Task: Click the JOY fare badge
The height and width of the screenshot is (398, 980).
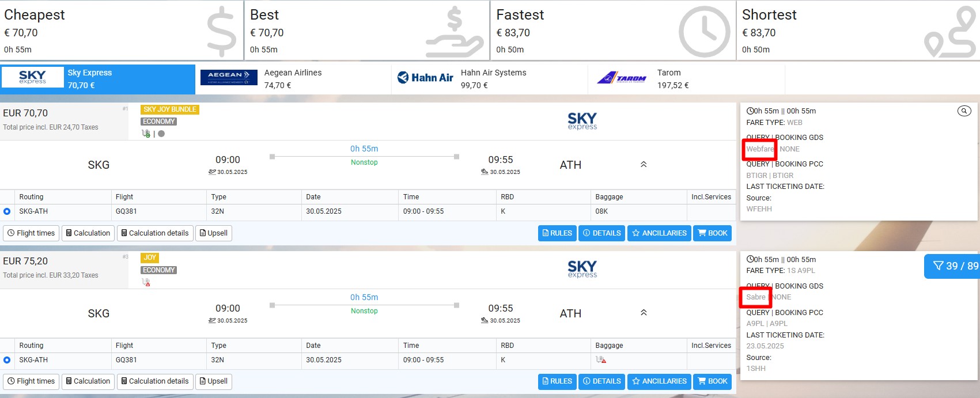Action: (x=150, y=257)
